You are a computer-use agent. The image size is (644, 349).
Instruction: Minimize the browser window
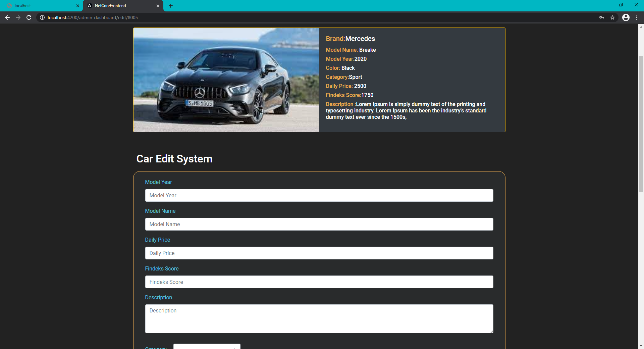pyautogui.click(x=605, y=5)
